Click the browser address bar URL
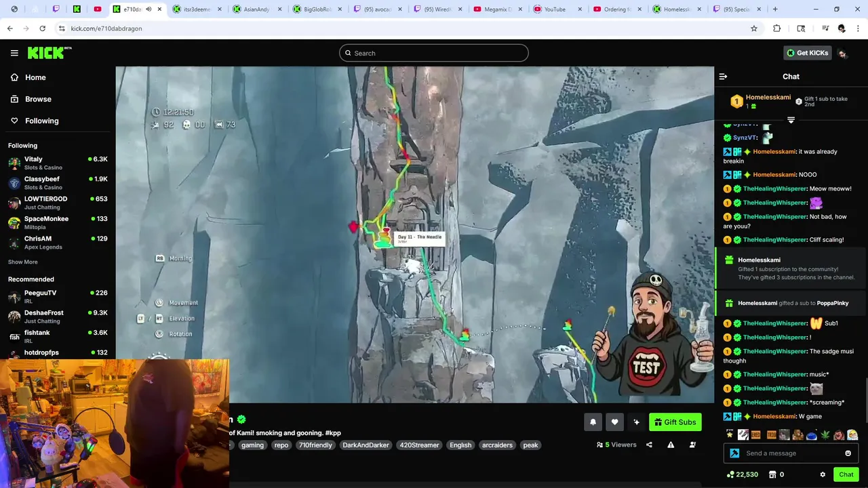This screenshot has height=488, width=868. (x=106, y=28)
